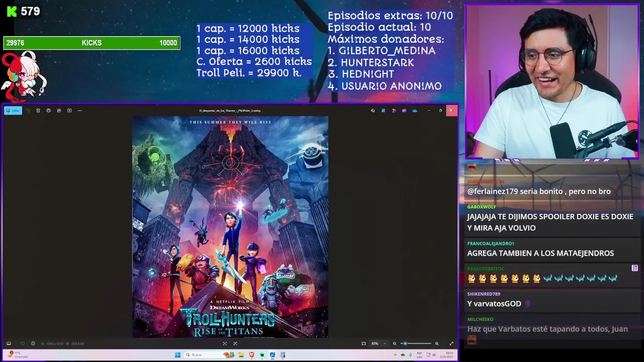
Task: Click the zoom out magnifier icon
Action: click(x=394, y=343)
